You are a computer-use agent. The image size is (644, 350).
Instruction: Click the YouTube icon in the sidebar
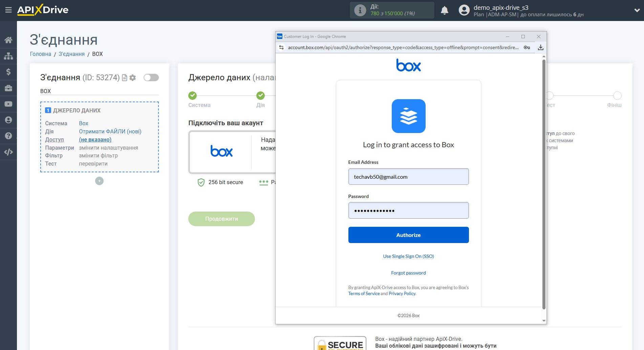8,104
